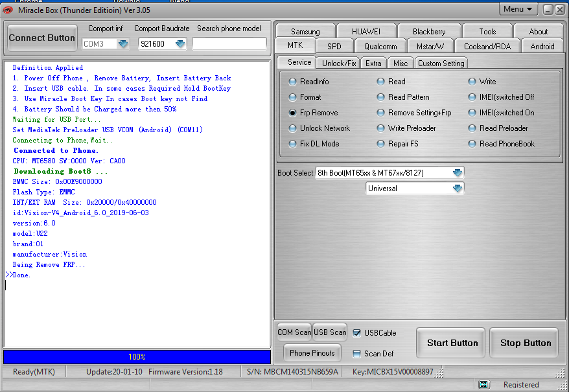
Task: Click the Registered status text
Action: 521,385
